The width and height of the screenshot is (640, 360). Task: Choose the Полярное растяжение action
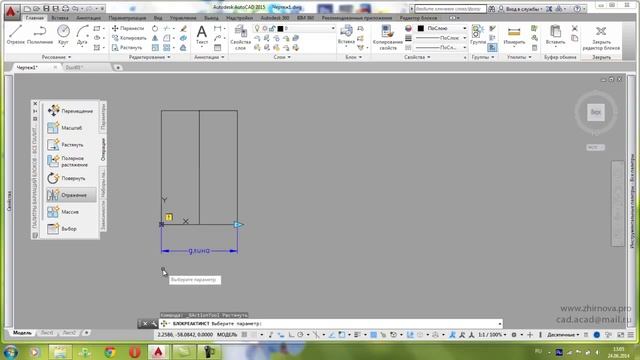pos(70,161)
